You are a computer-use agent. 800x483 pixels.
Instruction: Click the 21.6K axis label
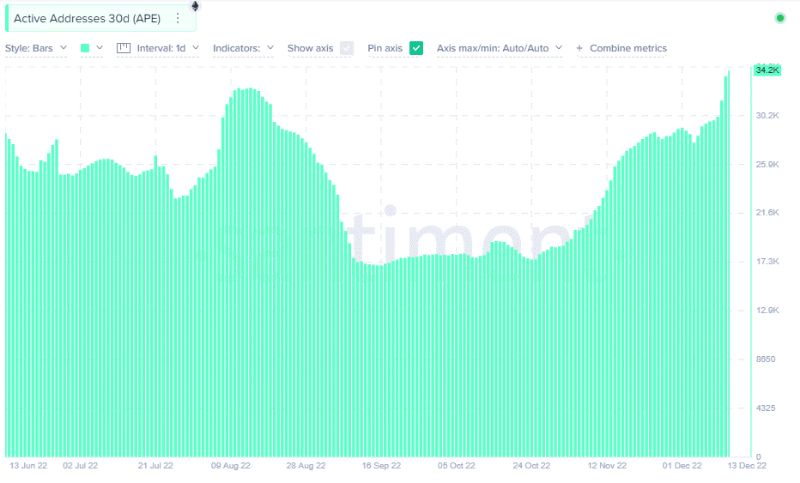coord(767,212)
